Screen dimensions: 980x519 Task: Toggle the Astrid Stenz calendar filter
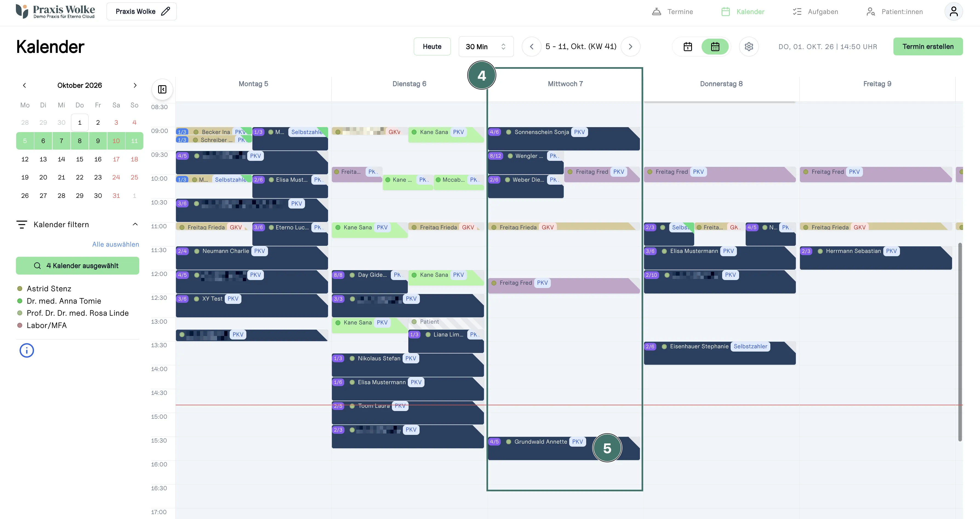coord(44,289)
